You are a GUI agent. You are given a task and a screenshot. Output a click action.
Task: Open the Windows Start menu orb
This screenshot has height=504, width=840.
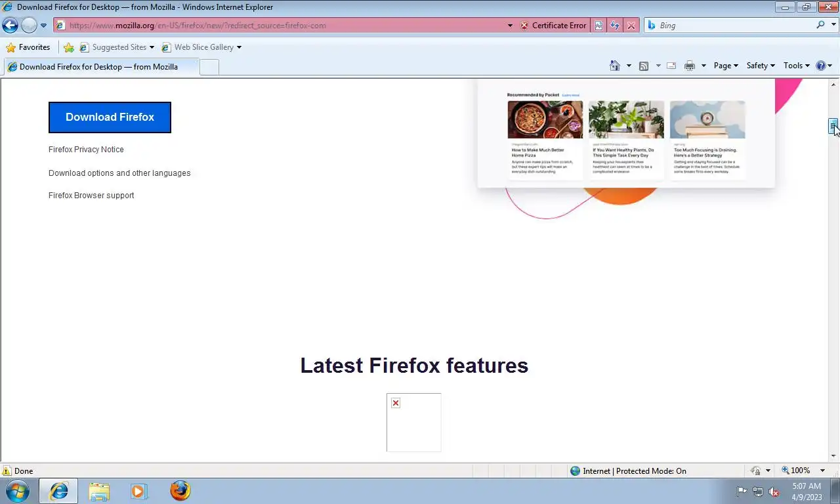click(17, 491)
